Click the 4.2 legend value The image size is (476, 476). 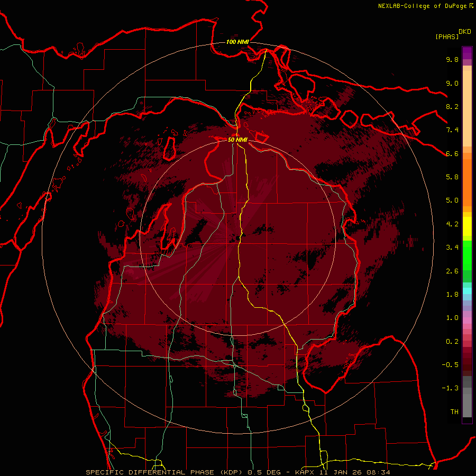[452, 224]
